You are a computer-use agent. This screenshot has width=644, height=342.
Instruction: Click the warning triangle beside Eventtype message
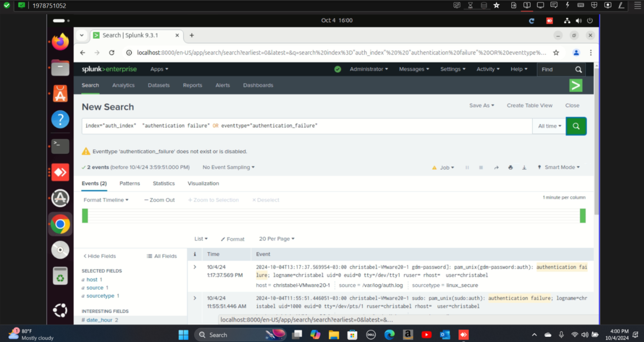coord(86,151)
